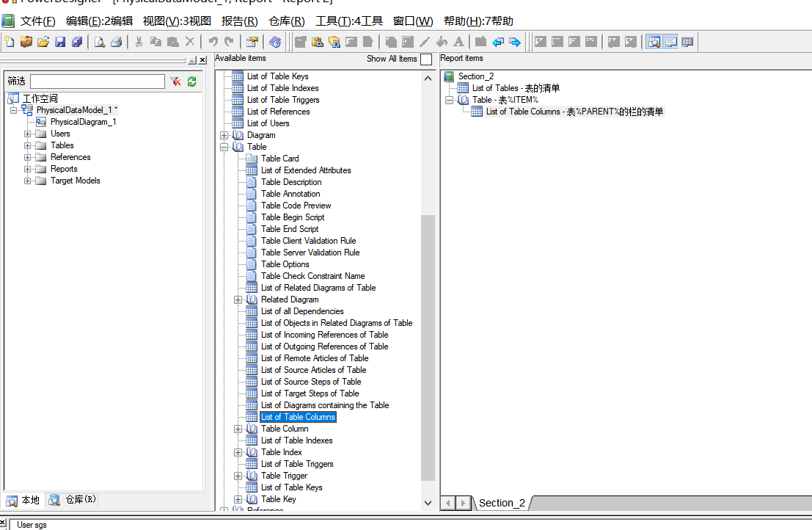Image resolution: width=812 pixels, height=530 pixels.
Task: Open the 视图(V) menu
Action: point(177,21)
